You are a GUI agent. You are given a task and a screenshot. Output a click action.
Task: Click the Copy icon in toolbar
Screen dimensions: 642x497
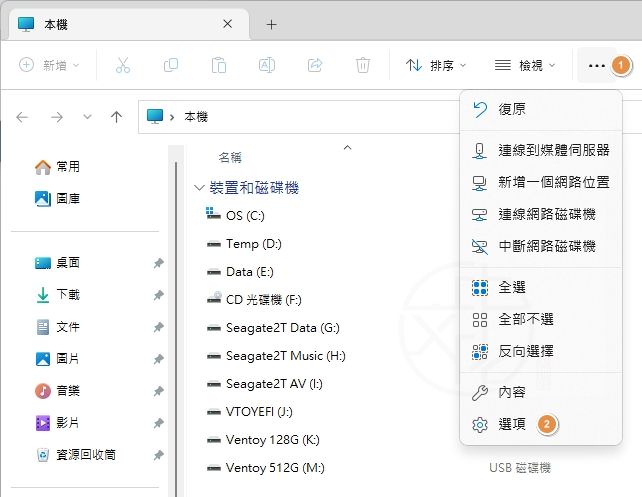pos(171,65)
